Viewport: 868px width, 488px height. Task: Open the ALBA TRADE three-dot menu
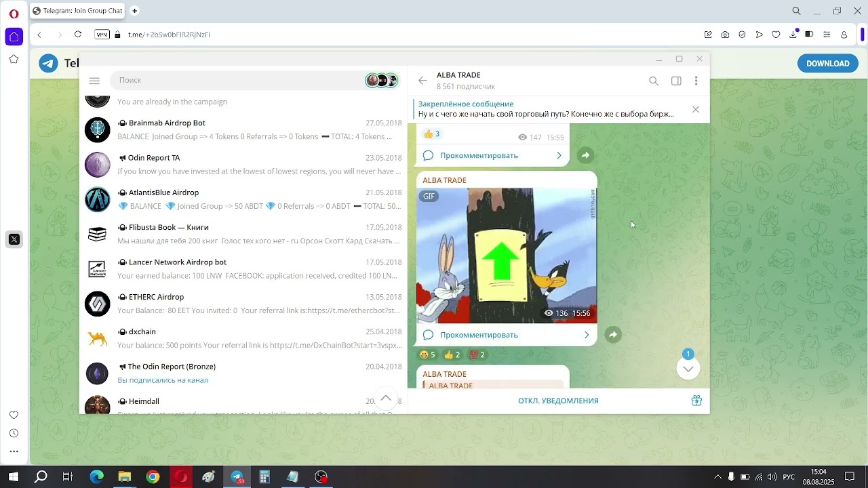click(696, 81)
